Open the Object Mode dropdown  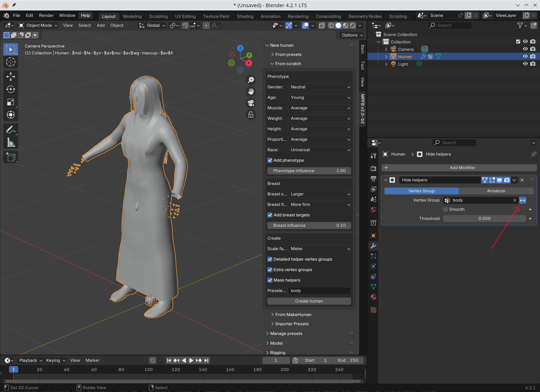(38, 25)
